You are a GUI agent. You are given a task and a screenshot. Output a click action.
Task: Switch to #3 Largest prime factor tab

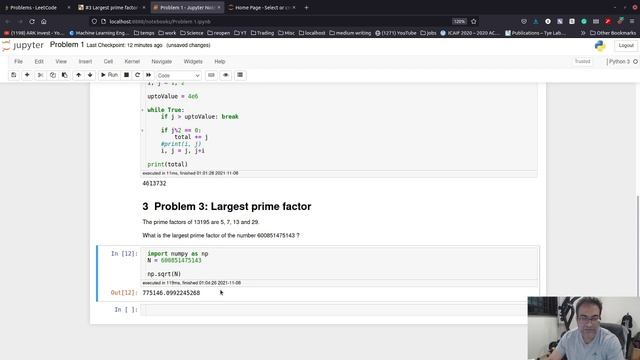point(111,7)
